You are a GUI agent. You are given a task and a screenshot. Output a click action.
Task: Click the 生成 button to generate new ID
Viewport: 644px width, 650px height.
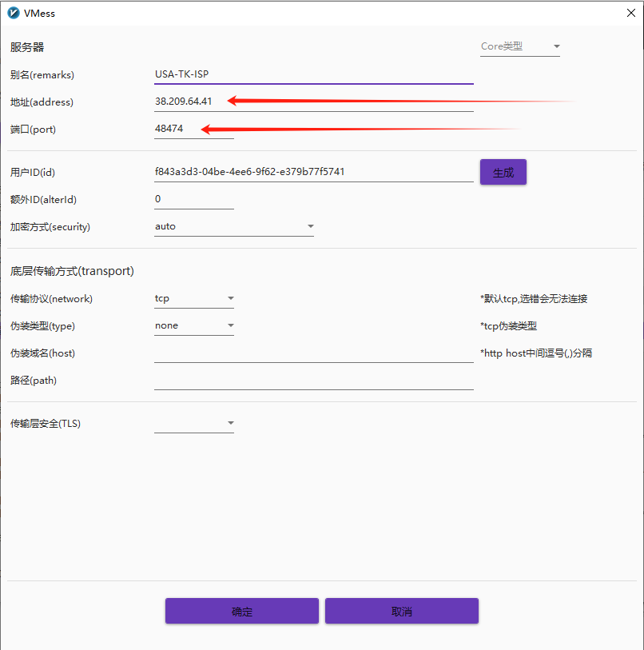click(x=503, y=172)
